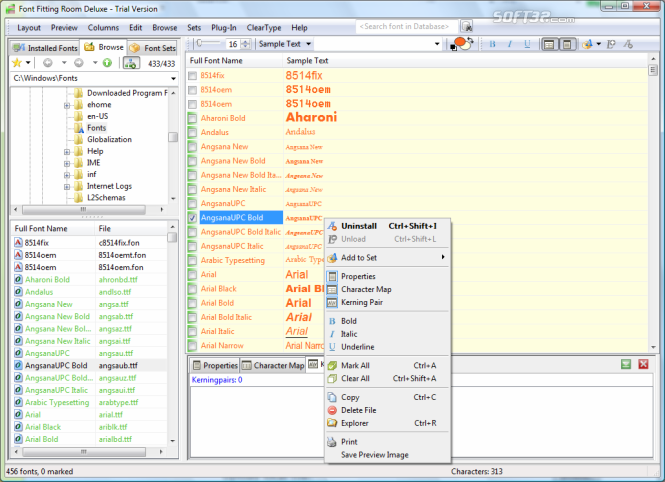The image size is (665, 482).
Task: Toggle the Underline toolbar icon
Action: pyautogui.click(x=527, y=44)
